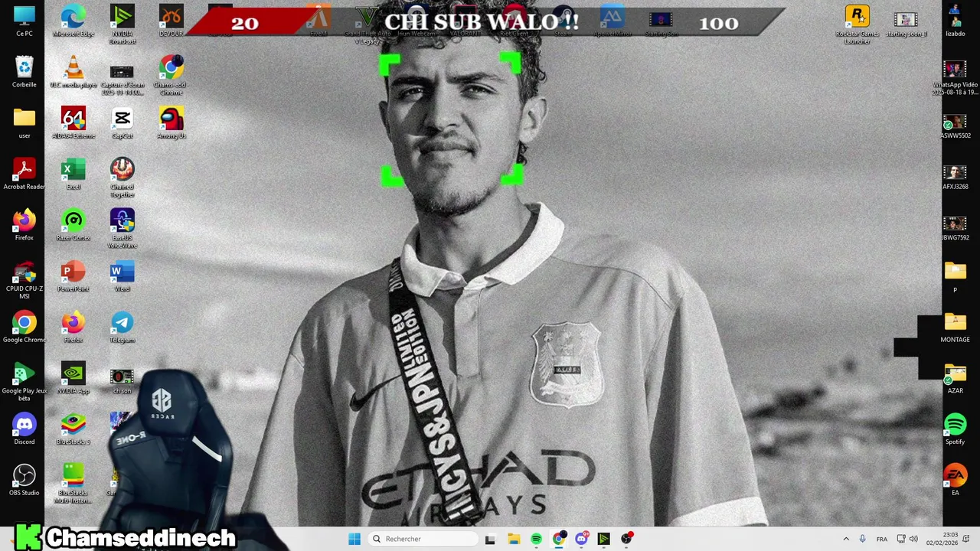Launch EaseUS VoiceWave shortcut

[x=122, y=228]
